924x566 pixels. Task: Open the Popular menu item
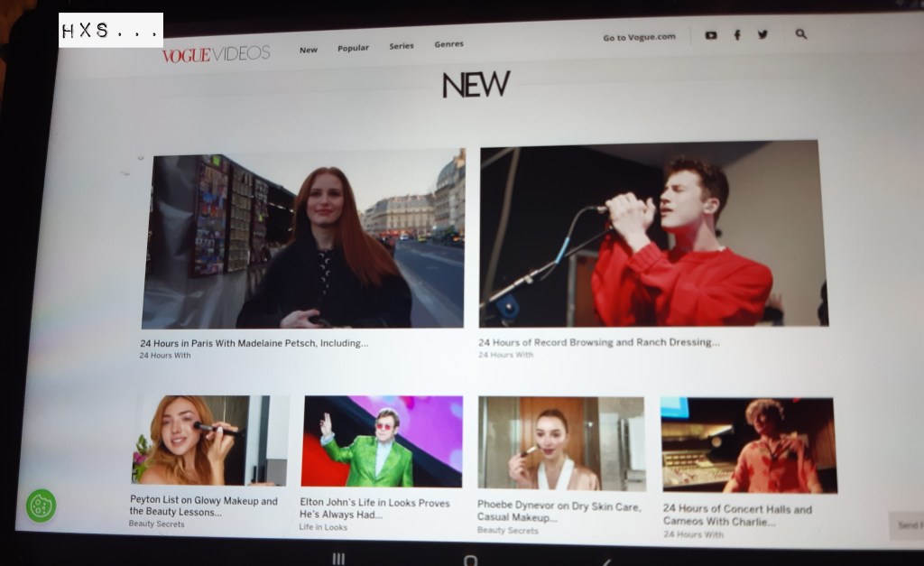[x=353, y=48]
